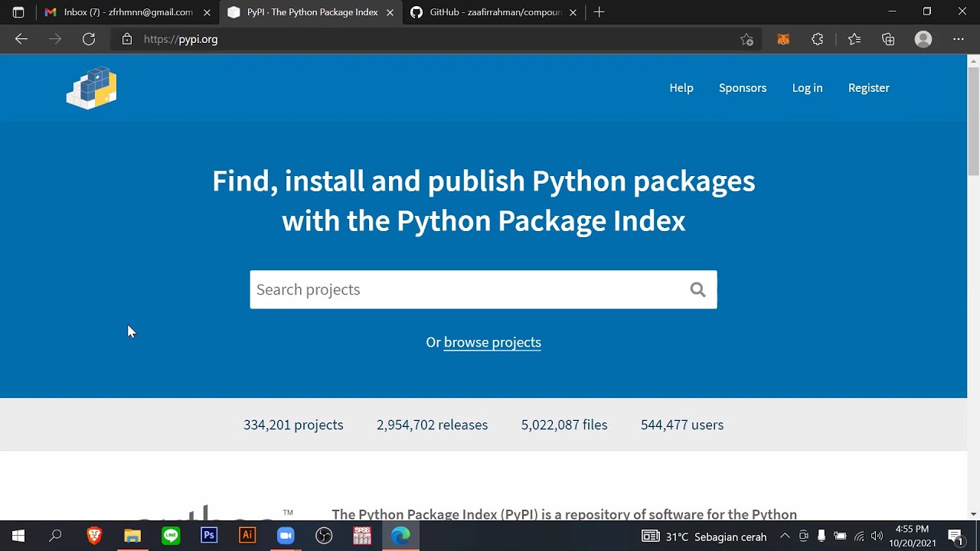Add this page to favorites
Image resolution: width=980 pixels, height=551 pixels.
[746, 39]
